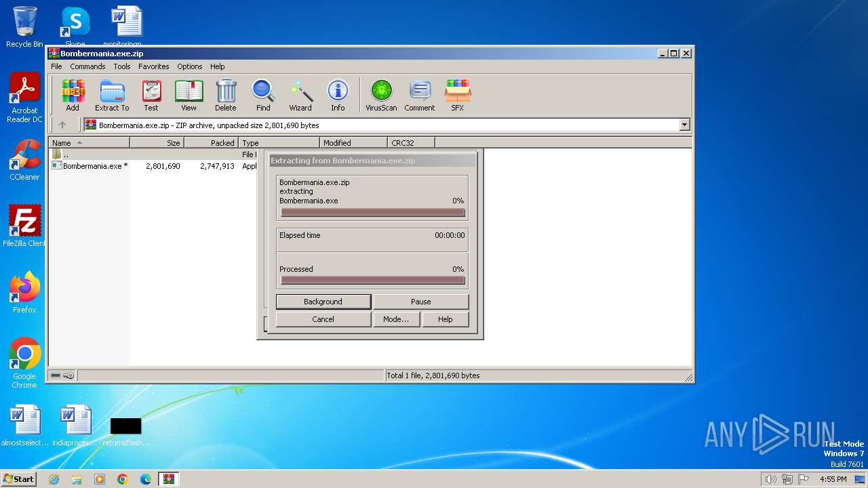The width and height of the screenshot is (868, 488).
Task: Click the Add toolbar icon
Action: [x=73, y=96]
